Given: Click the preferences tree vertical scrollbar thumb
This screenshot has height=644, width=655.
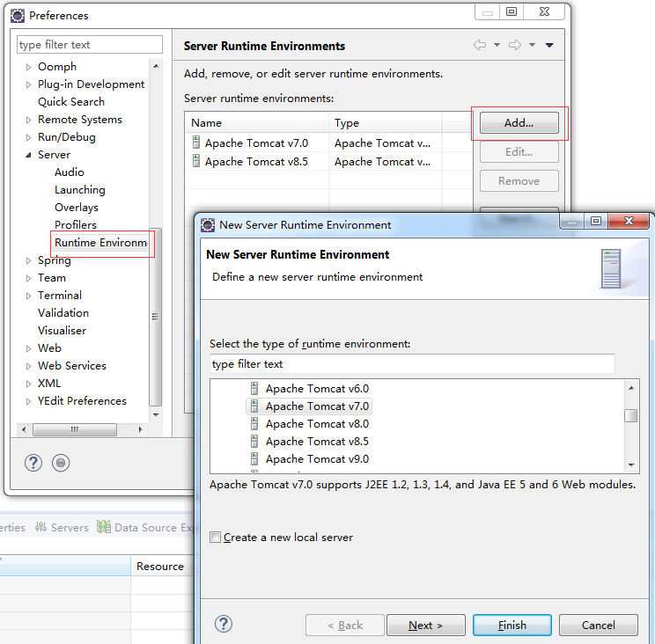Looking at the screenshot, I should [155, 317].
